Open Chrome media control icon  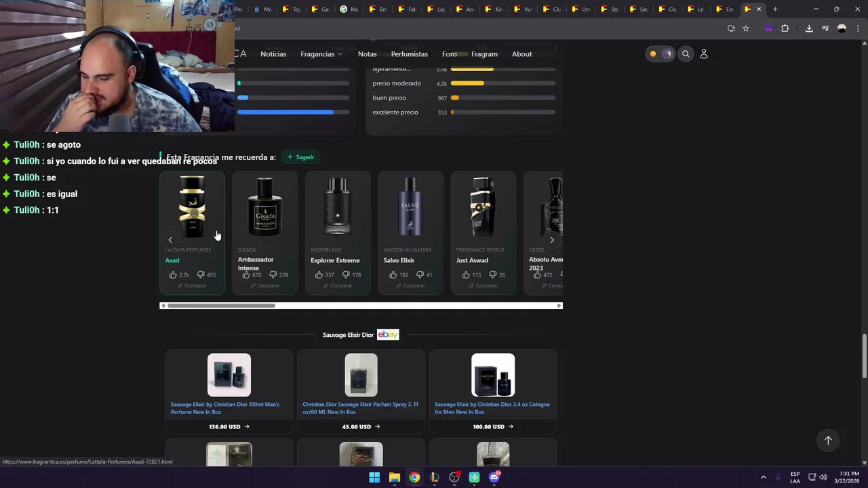point(825,28)
